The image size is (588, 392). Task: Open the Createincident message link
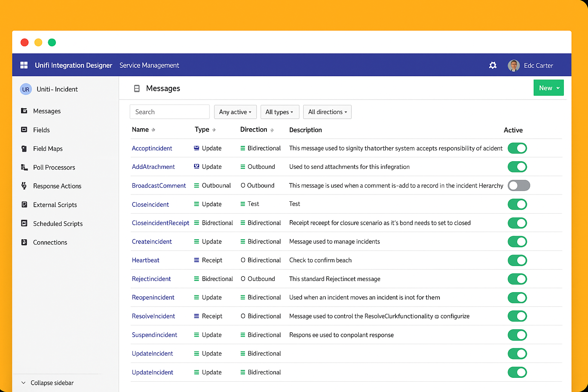click(x=152, y=242)
